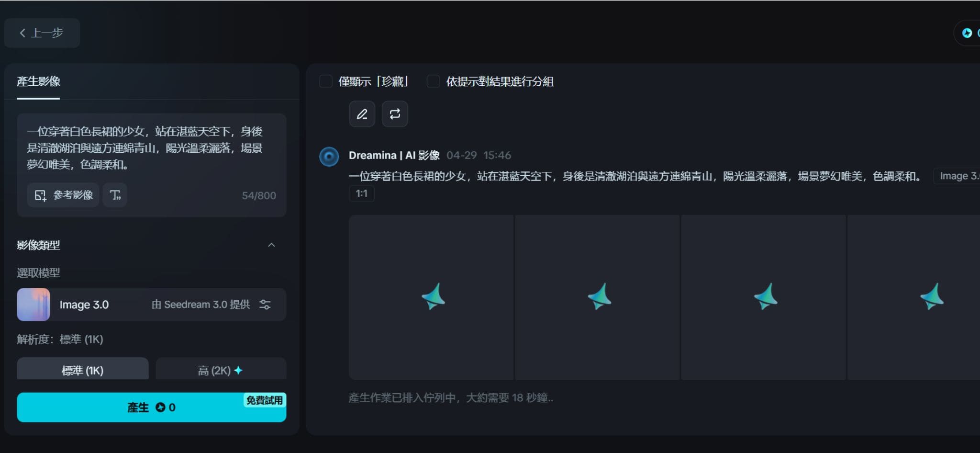
Task: Click the regenerate loop icon button
Action: point(395,114)
